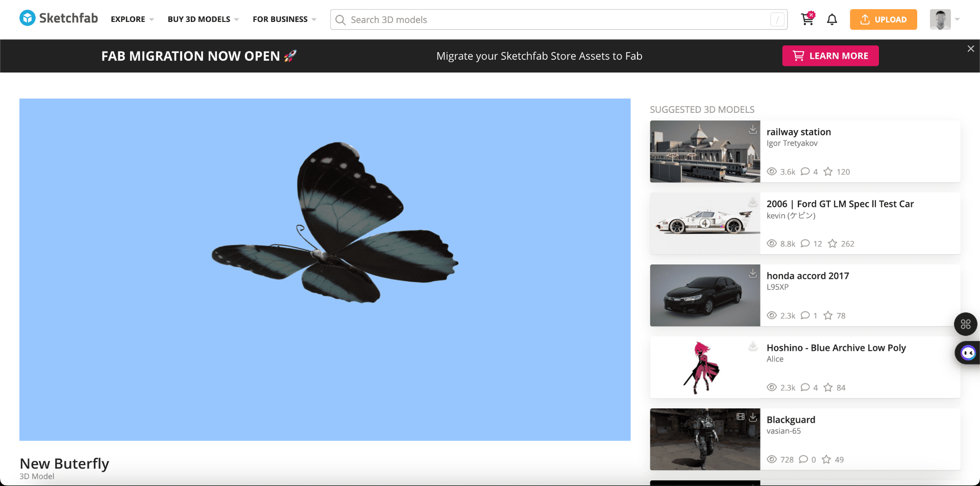Open the Ford GT car thumbnail
Image resolution: width=980 pixels, height=486 pixels.
tap(705, 223)
